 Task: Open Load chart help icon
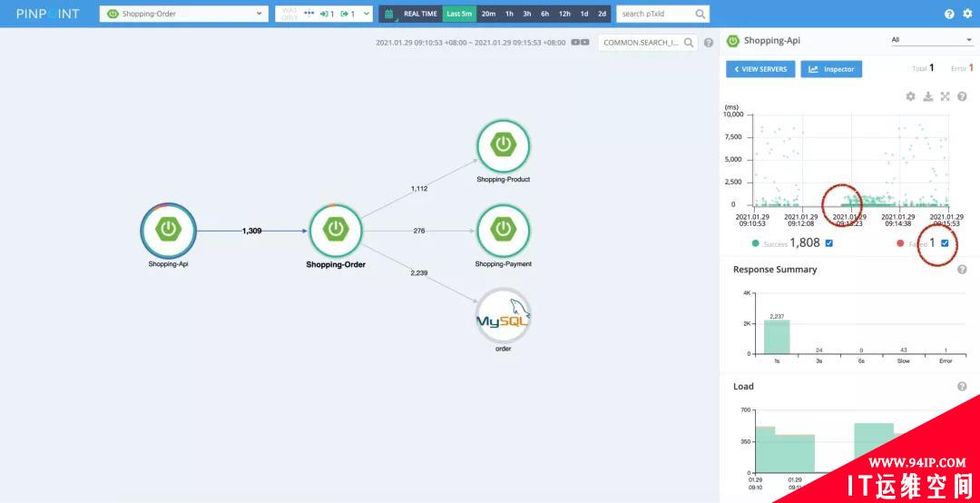pyautogui.click(x=962, y=387)
